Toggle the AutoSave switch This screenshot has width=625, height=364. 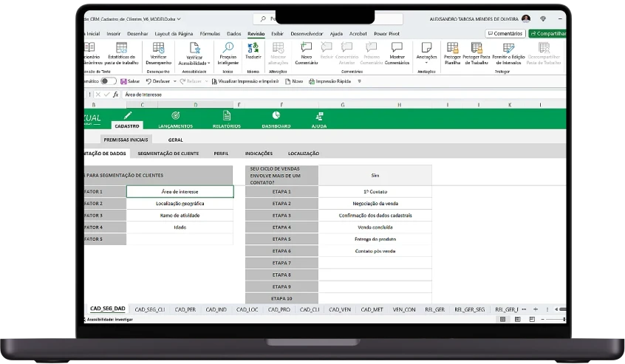108,81
